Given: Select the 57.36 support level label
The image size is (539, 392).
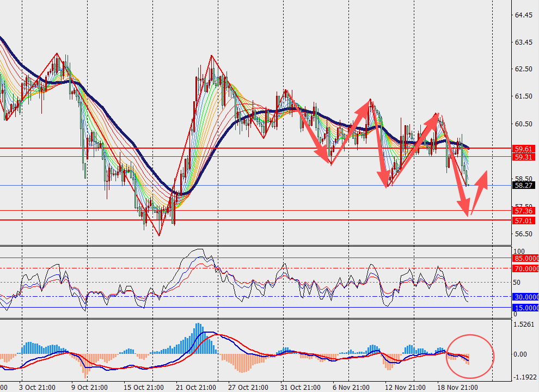Looking at the screenshot, I should 523,211.
